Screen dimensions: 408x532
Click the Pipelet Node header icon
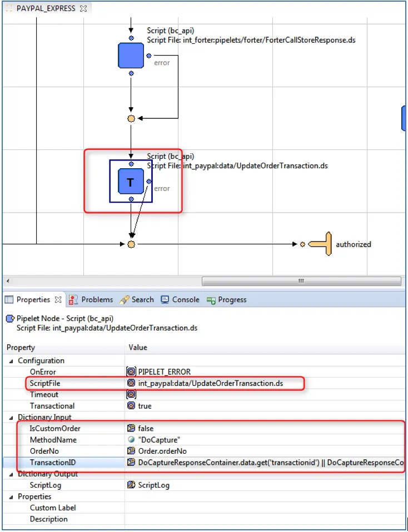[10, 318]
